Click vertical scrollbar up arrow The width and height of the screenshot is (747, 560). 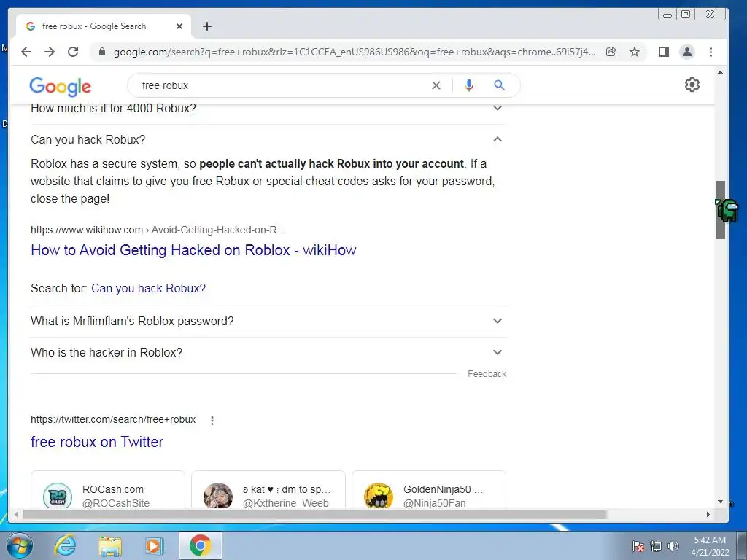[720, 73]
